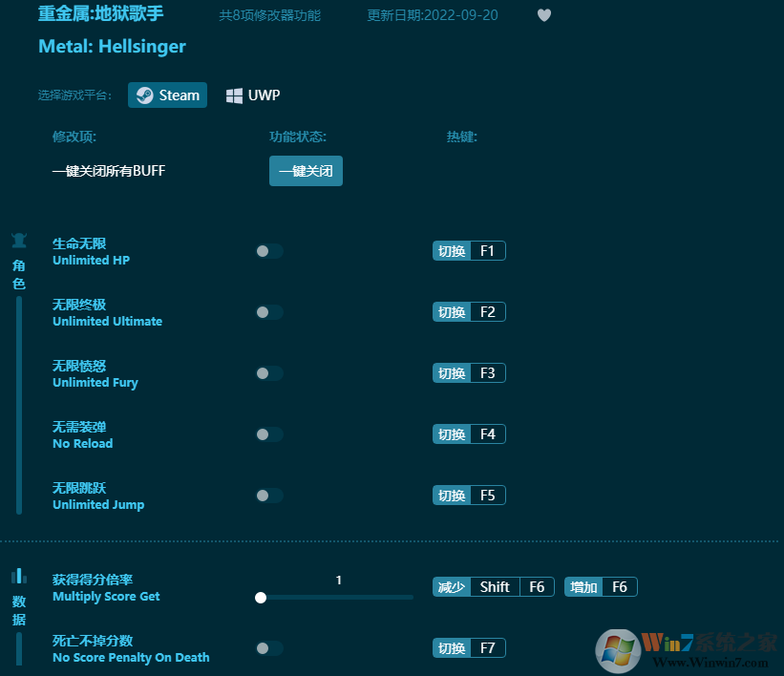Click the 增加 F6 increase hotkey
Screen dimensions: 784x676
601,587
